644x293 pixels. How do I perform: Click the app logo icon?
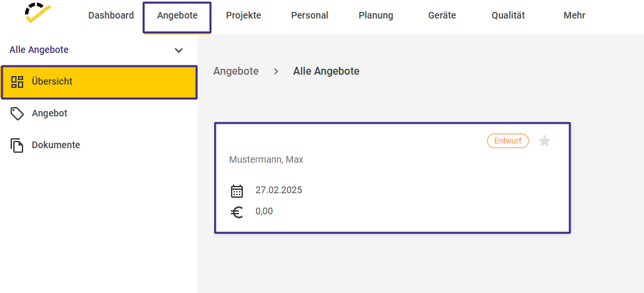pos(38,13)
